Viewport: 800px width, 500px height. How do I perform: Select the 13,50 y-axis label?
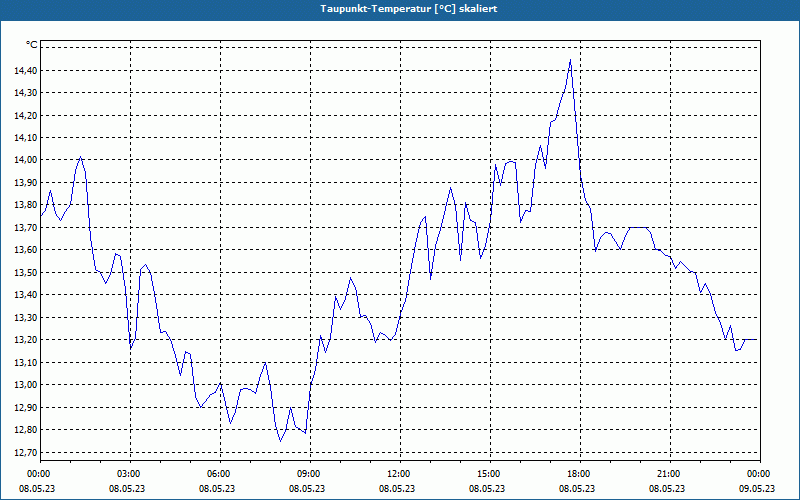24,272
